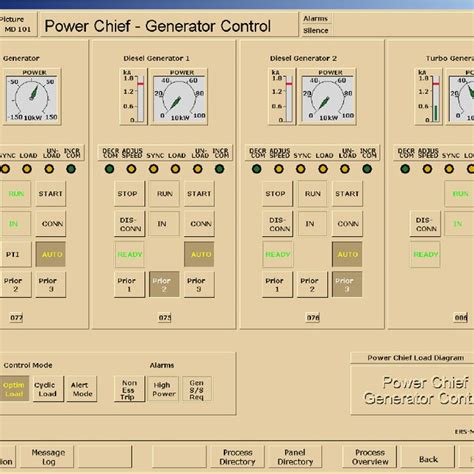
Task: Select Prior 1 for Diesel Generator 1
Action: (129, 284)
